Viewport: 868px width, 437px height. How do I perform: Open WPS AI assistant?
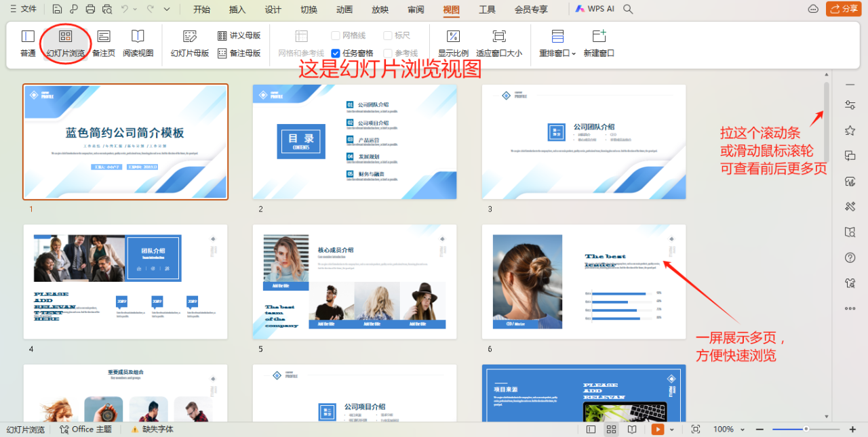[x=594, y=9]
